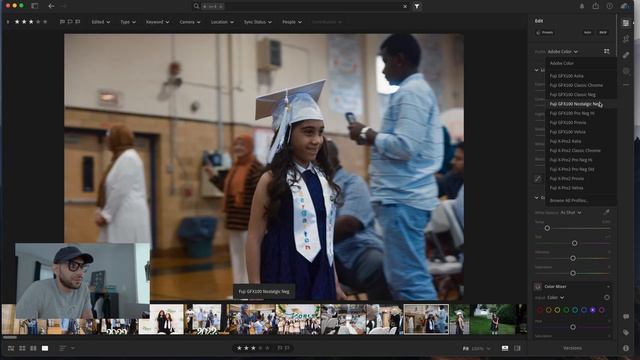640x360 pixels.
Task: Filter by first flag icon
Action: [62, 22]
